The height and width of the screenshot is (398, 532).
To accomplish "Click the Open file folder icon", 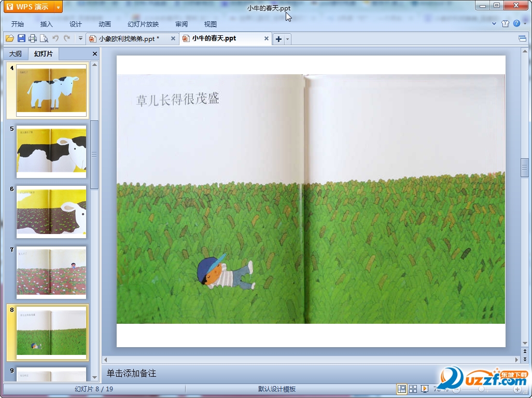I will [10, 38].
